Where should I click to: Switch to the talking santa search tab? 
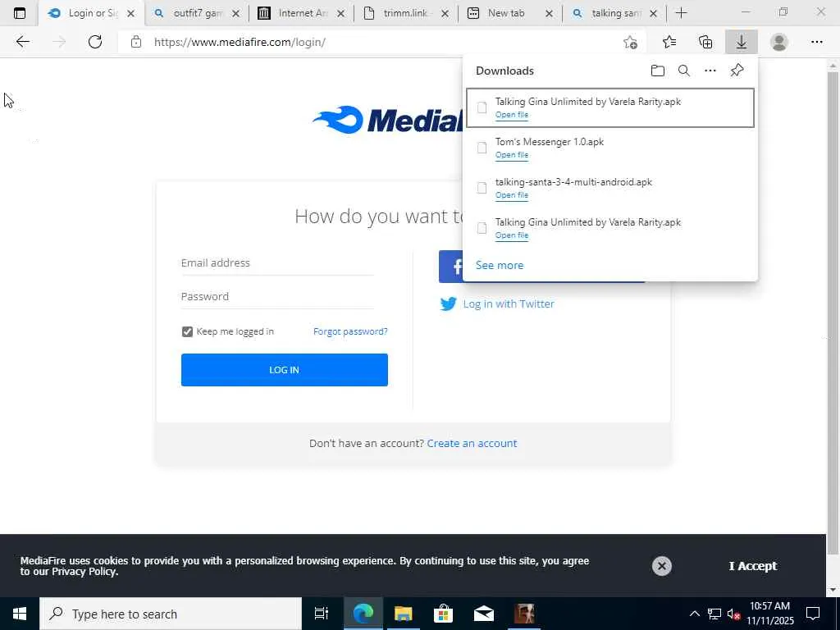click(x=615, y=13)
